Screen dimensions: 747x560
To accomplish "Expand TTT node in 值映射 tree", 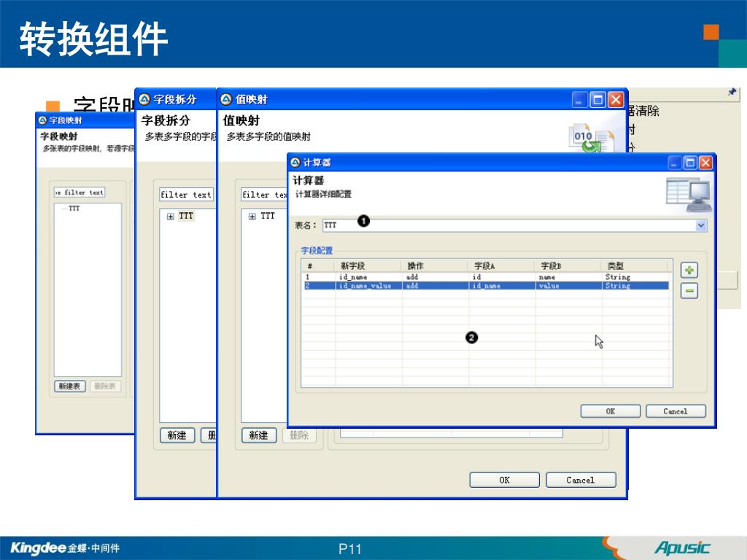I will [252, 217].
